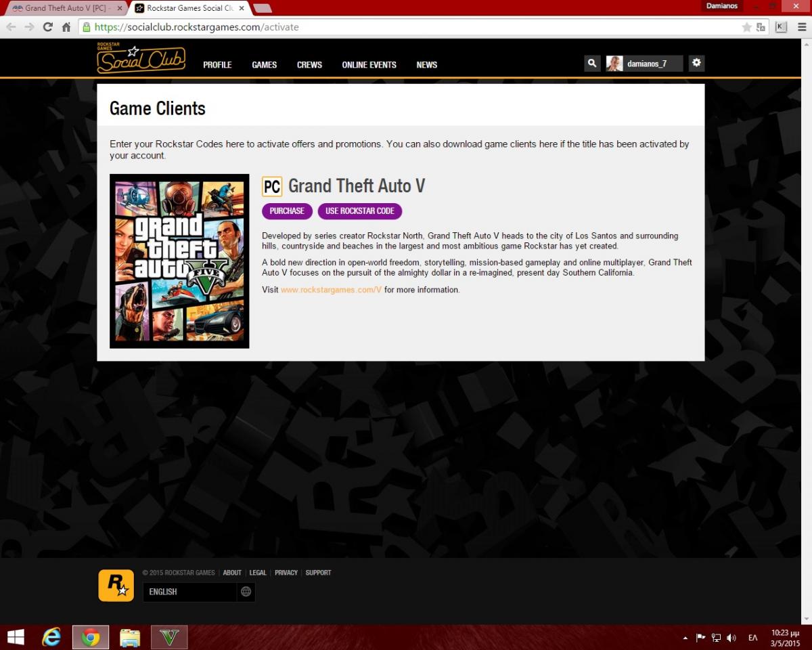Click the Chrome taskbar icon
812x650 pixels.
coord(91,637)
